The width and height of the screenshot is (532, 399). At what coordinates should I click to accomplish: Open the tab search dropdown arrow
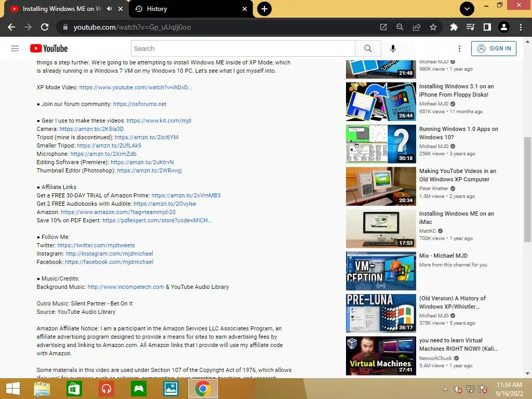tap(467, 9)
